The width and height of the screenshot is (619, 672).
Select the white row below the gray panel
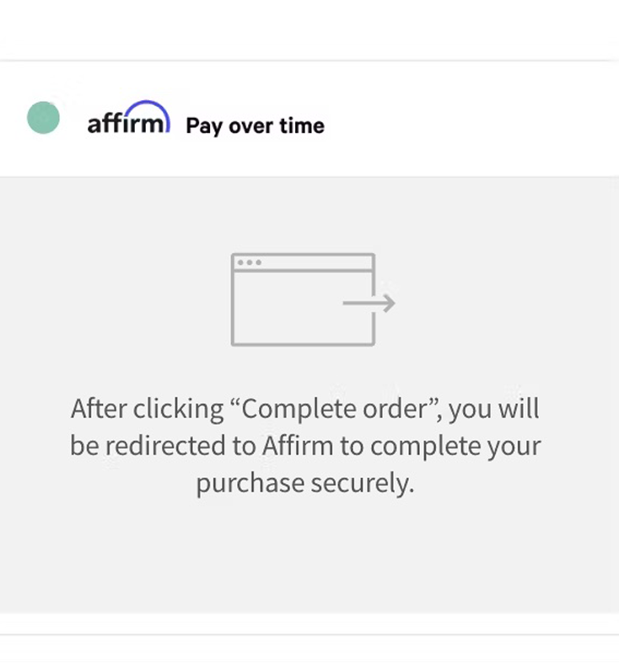[x=309, y=653]
